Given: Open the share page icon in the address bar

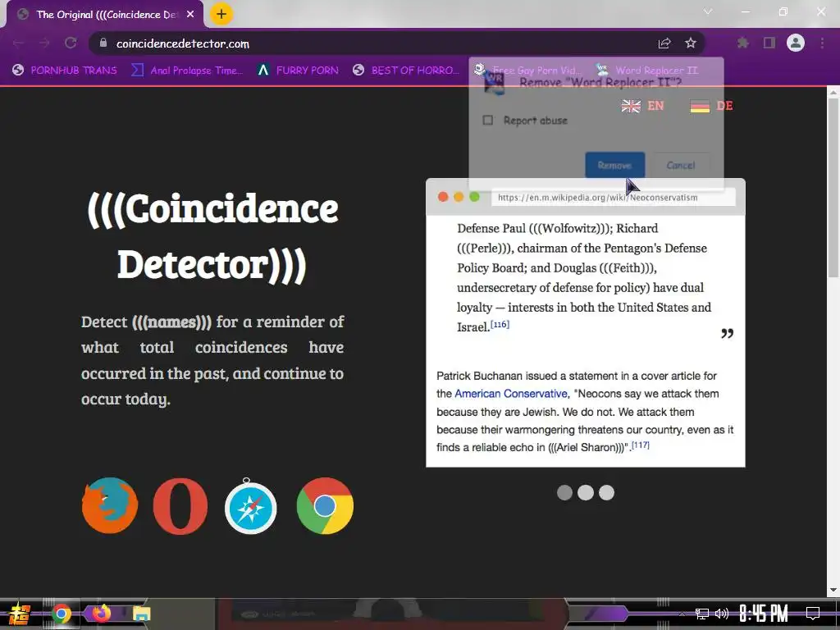Looking at the screenshot, I should pyautogui.click(x=664, y=43).
